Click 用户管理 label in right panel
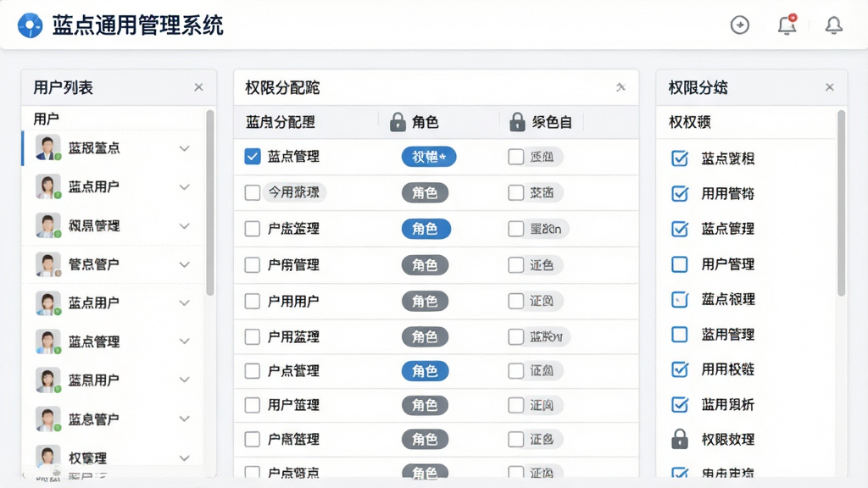 [728, 264]
